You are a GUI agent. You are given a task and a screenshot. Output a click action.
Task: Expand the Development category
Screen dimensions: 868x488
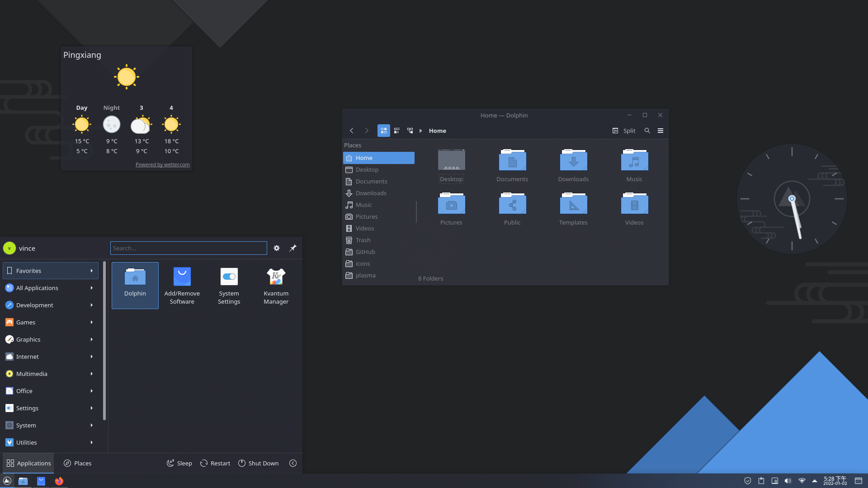click(50, 305)
